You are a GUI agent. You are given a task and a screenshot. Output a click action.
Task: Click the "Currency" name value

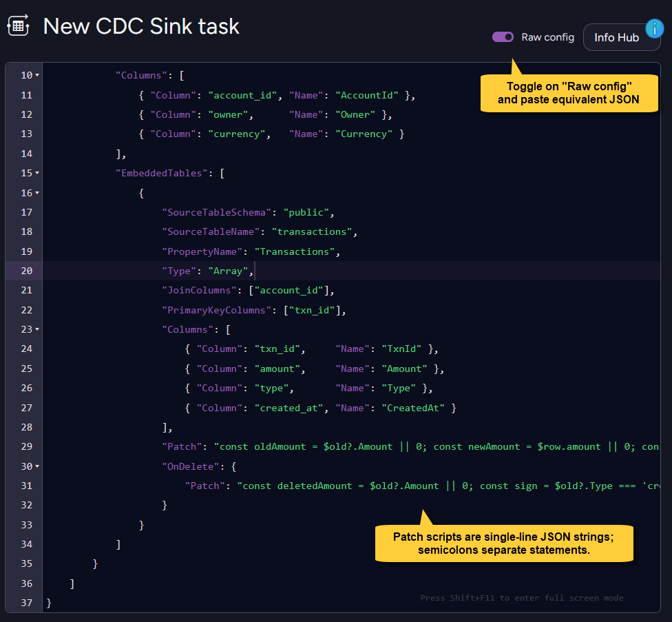pyautogui.click(x=364, y=134)
